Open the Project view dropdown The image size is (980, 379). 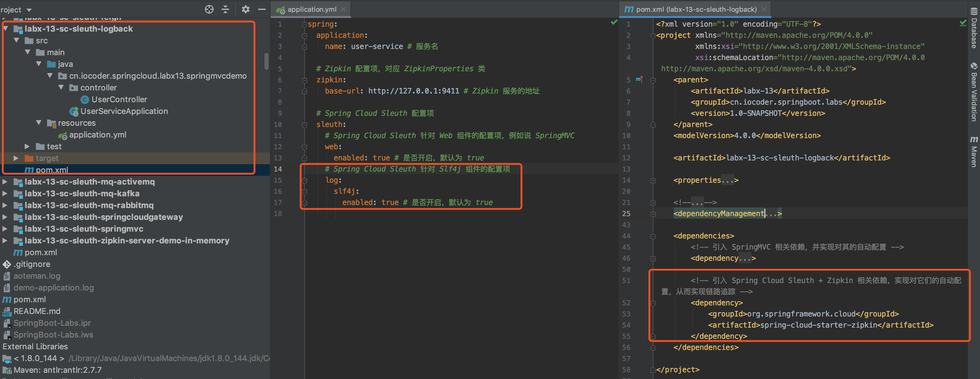click(29, 10)
